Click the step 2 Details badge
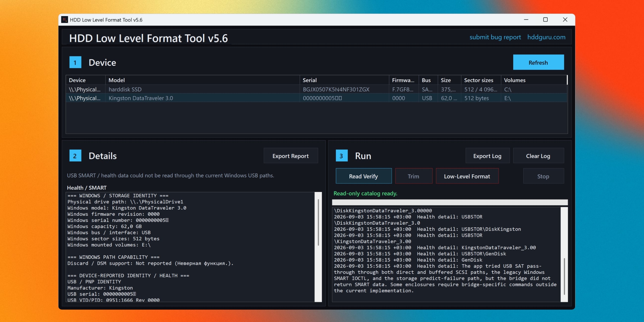644x322 pixels. point(75,156)
